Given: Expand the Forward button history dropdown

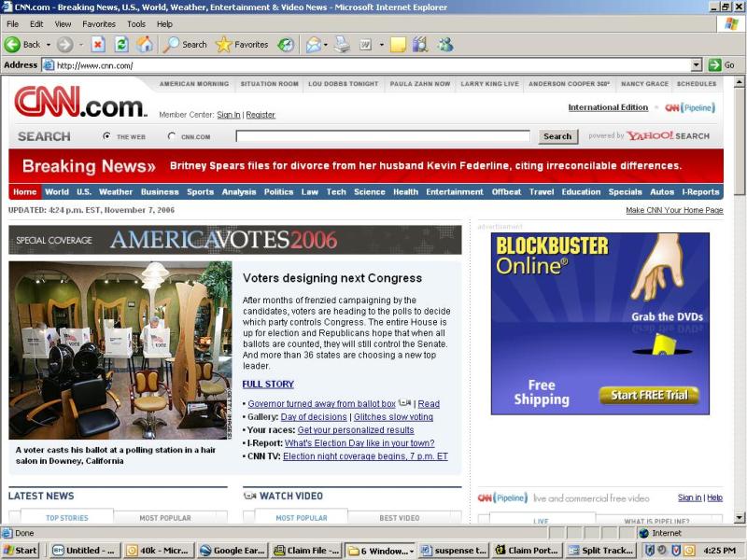Looking at the screenshot, I should (81, 45).
